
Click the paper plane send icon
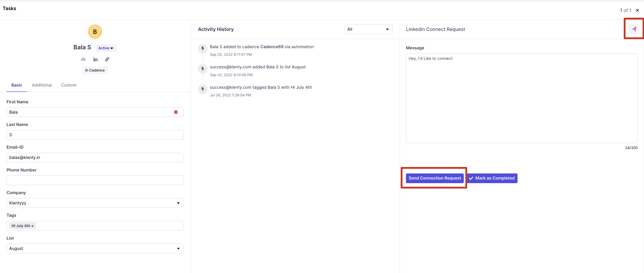click(x=634, y=29)
